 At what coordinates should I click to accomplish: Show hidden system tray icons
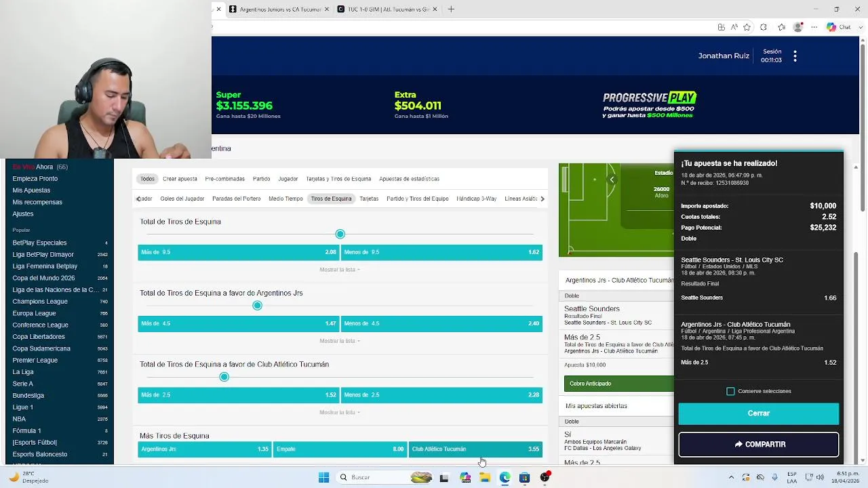coord(731,477)
